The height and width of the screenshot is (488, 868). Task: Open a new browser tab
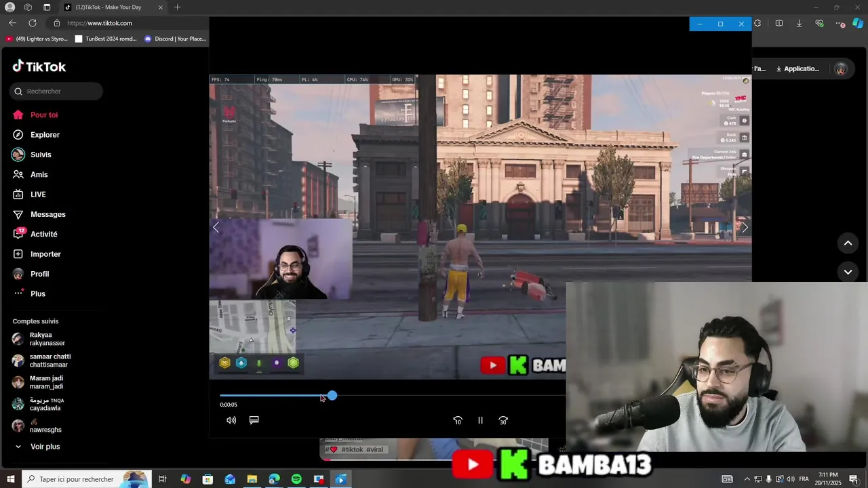[177, 7]
